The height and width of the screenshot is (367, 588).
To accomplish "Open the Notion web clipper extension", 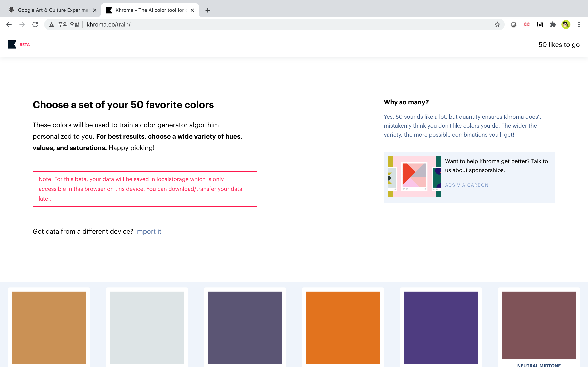I will (x=540, y=24).
